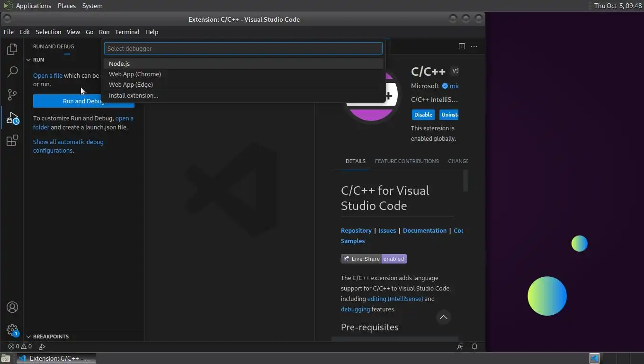Open the Accounts icon in activity bar

click(12, 307)
